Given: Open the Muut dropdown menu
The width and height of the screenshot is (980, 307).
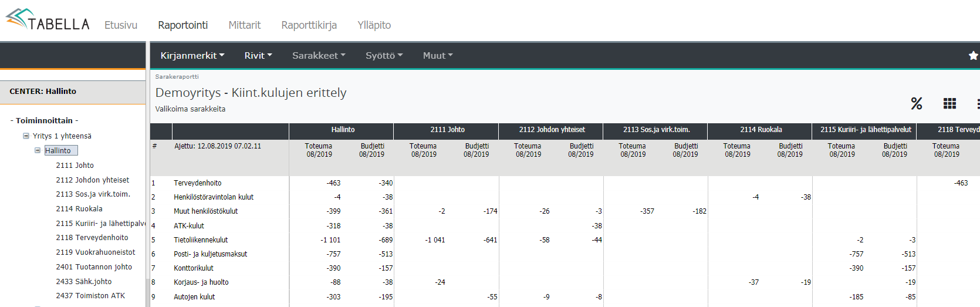Looking at the screenshot, I should point(438,55).
